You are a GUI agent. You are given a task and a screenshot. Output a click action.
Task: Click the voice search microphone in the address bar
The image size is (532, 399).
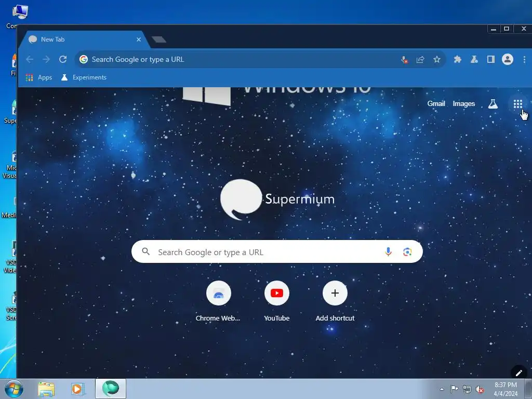pos(404,60)
